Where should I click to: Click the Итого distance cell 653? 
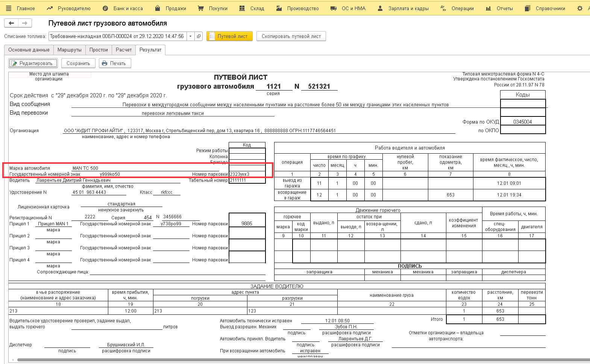(500, 319)
